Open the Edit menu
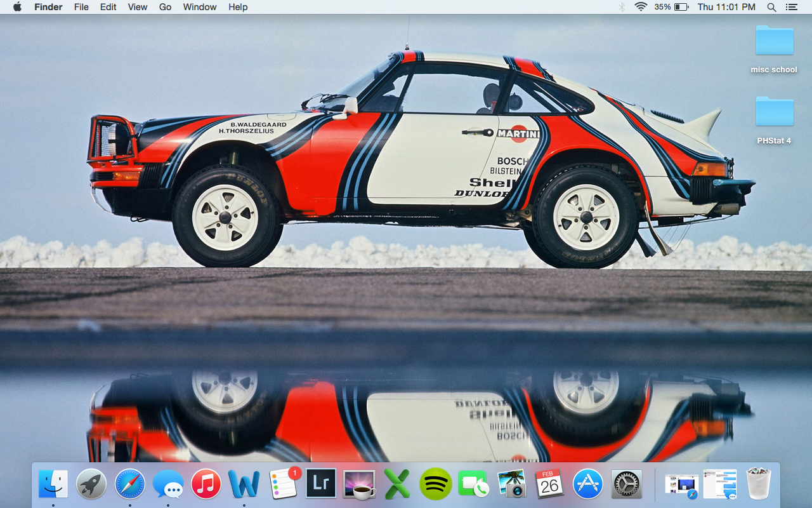812x508 pixels. click(108, 7)
